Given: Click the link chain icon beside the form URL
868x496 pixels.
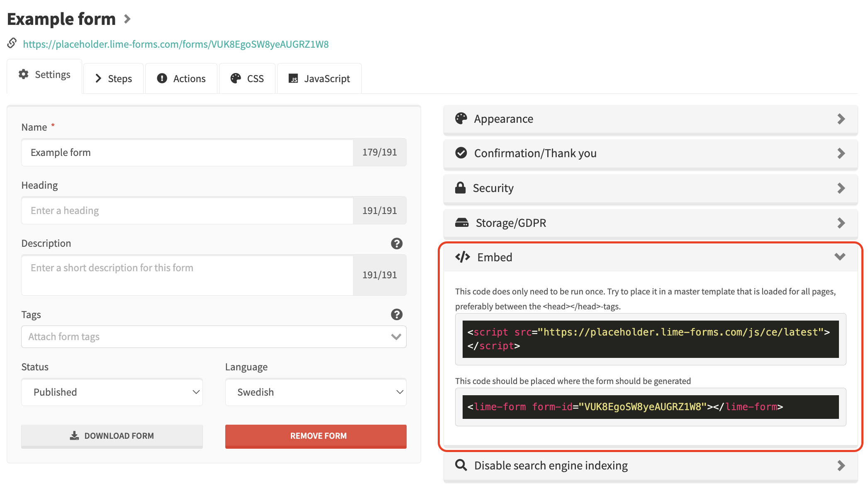Looking at the screenshot, I should pos(11,43).
